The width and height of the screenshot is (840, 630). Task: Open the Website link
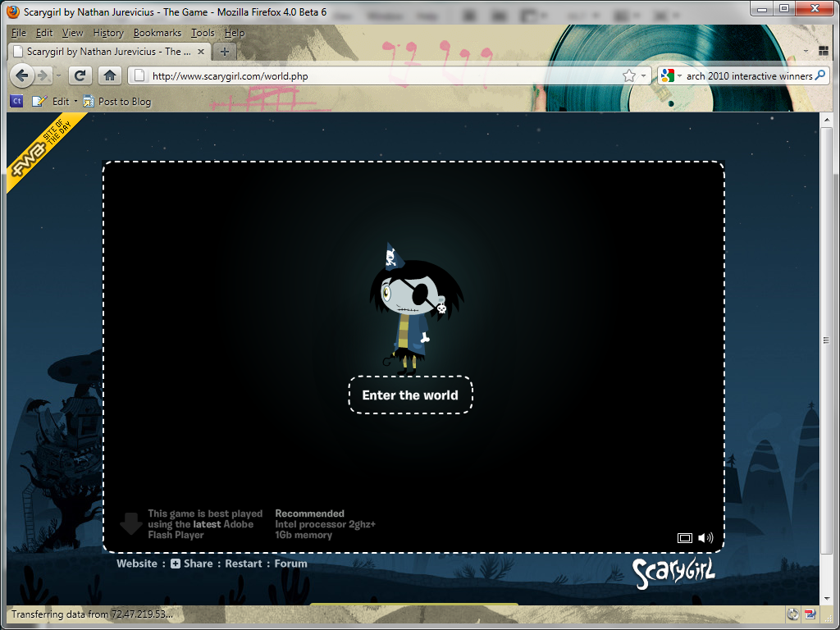[x=137, y=564]
